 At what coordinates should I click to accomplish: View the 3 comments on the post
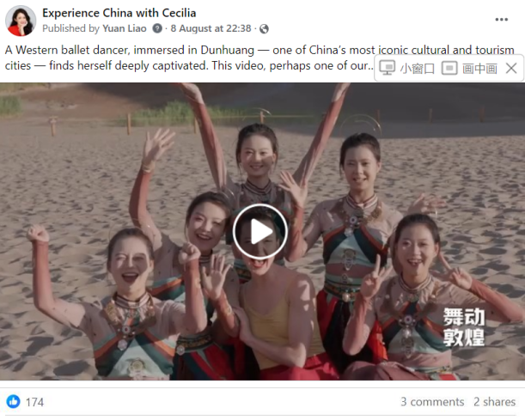tap(432, 402)
